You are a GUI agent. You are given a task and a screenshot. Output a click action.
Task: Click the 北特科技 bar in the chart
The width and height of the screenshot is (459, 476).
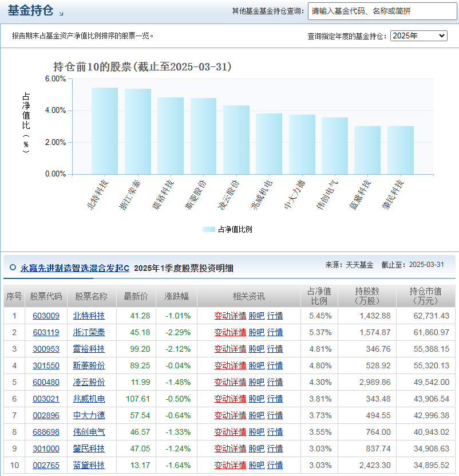105,131
